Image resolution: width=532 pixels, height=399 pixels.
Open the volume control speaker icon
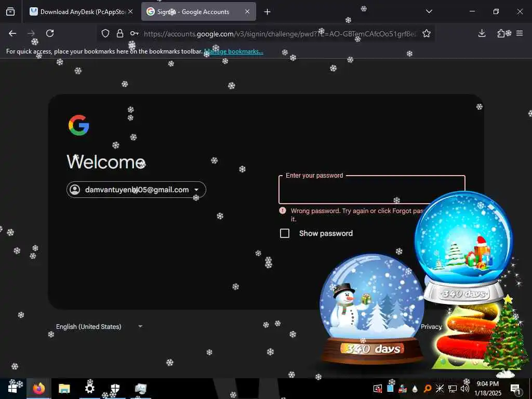[465, 389]
